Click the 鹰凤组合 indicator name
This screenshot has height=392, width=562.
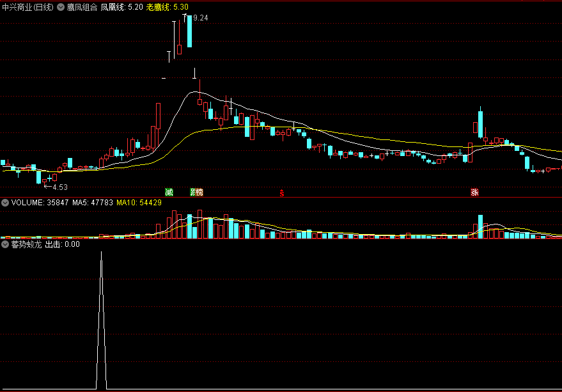pyautogui.click(x=82, y=7)
